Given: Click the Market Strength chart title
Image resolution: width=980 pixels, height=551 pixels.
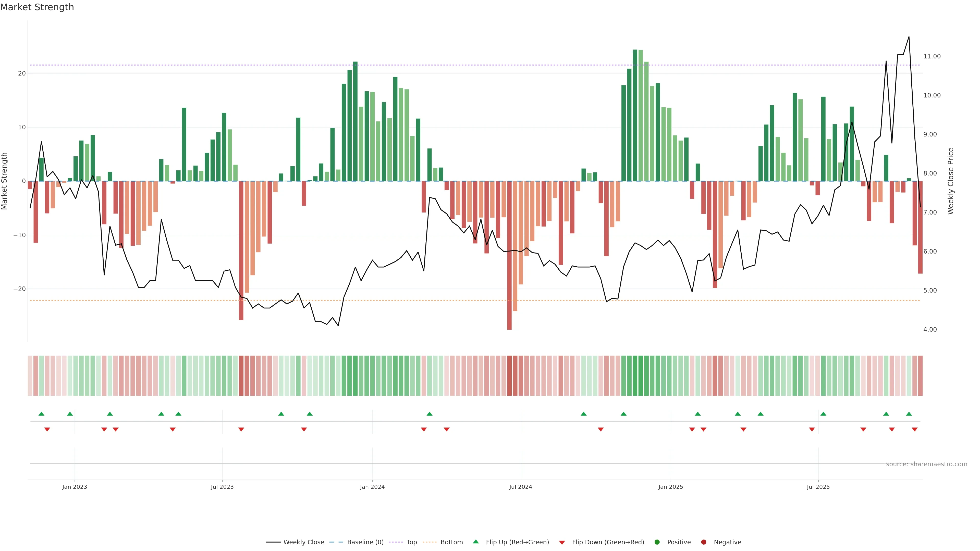Looking at the screenshot, I should coord(37,7).
